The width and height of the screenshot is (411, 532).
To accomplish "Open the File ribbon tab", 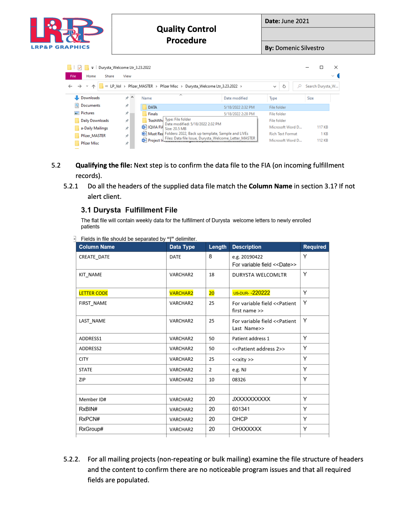I will tap(73, 76).
